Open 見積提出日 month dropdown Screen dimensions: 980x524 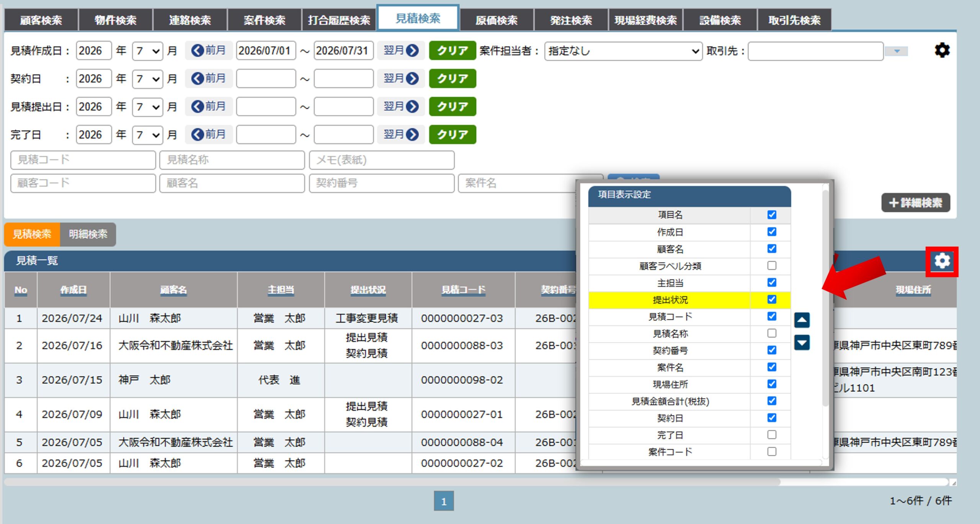tap(147, 107)
